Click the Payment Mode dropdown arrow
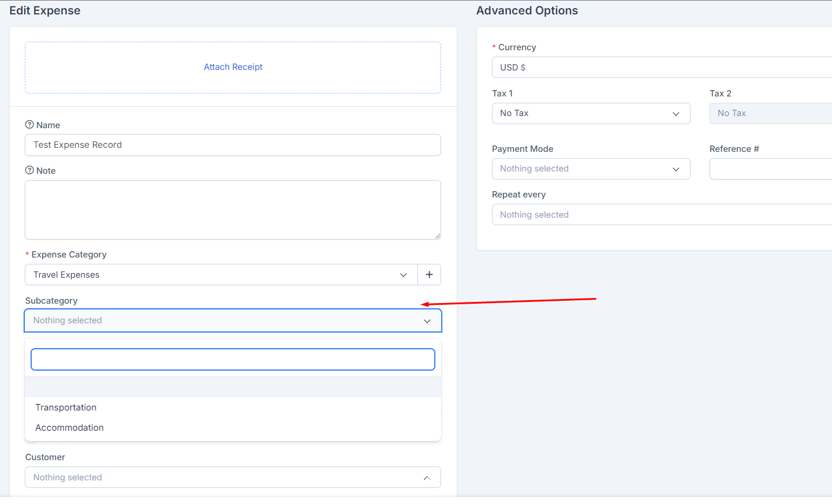Screen dimensions: 832x504 [676, 169]
